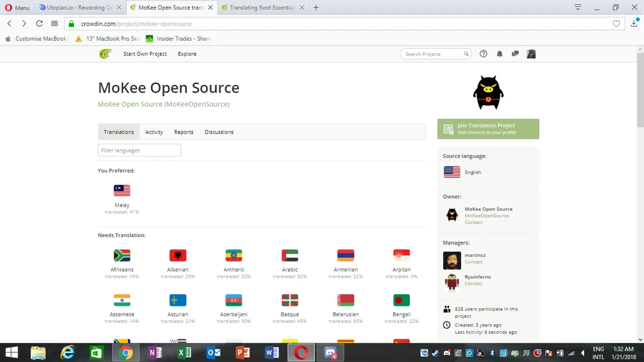The width and height of the screenshot is (644, 362).
Task: Click the MoKee project mascot logo
Action: 488,93
